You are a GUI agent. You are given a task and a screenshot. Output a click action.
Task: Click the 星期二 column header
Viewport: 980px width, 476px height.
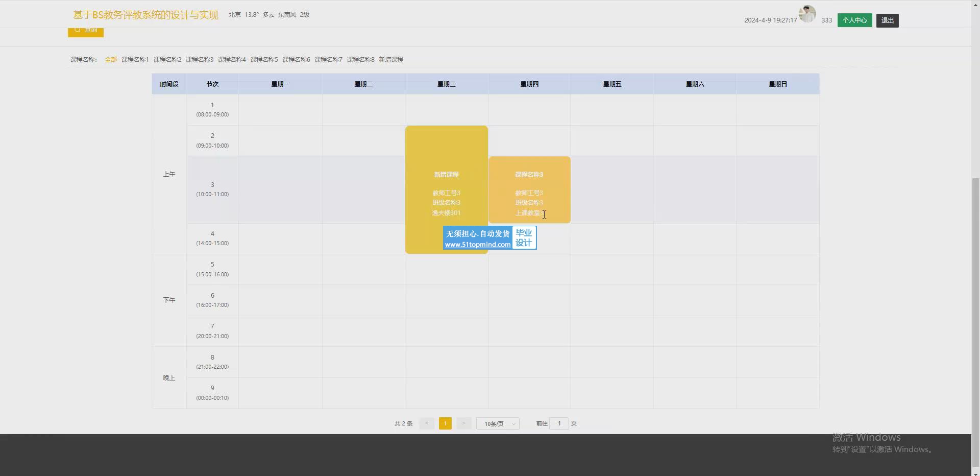[363, 84]
